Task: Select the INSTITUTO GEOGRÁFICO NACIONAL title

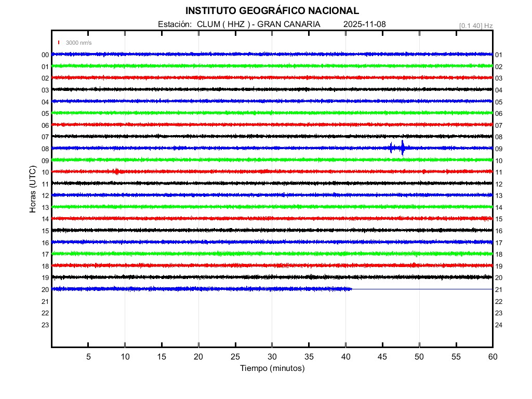Action: [272, 11]
